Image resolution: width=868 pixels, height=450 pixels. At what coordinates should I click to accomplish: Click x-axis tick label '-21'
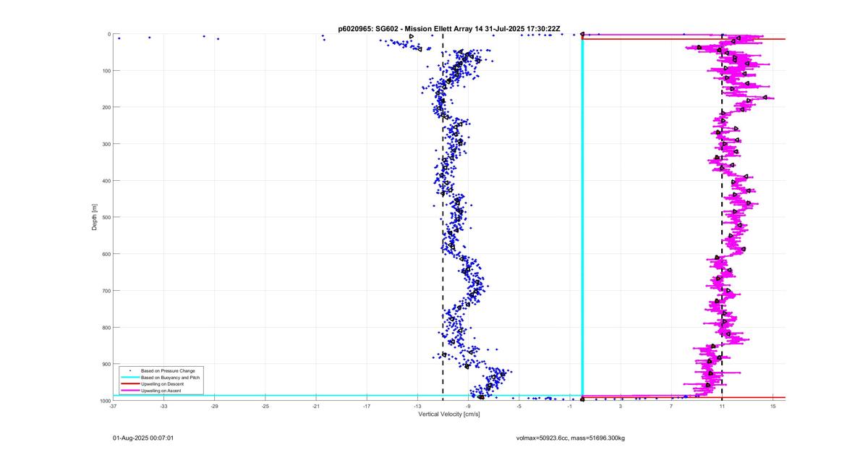(x=316, y=406)
